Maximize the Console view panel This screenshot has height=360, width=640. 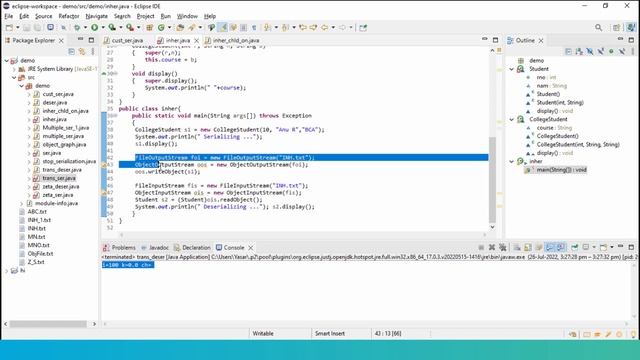(631, 247)
